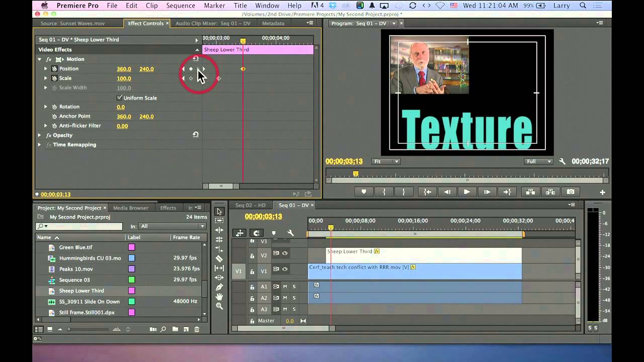Open the Program monitor button editor plus

click(602, 193)
